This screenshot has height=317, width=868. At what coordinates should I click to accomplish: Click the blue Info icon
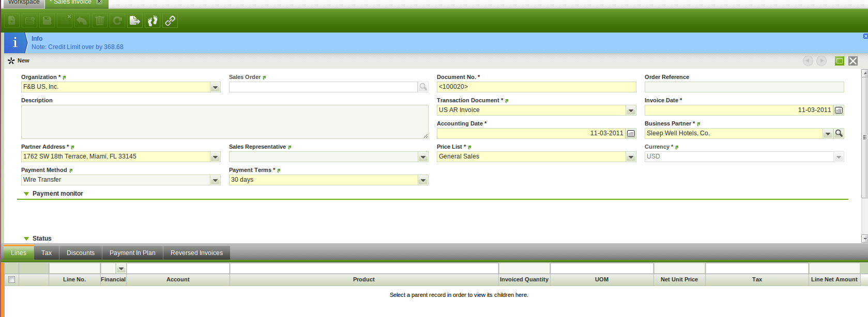click(15, 43)
